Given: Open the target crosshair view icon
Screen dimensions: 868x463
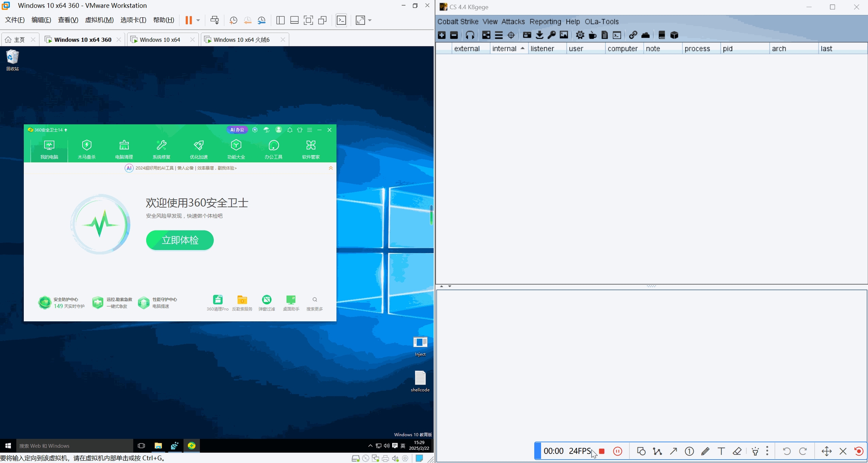Looking at the screenshot, I should tap(511, 35).
